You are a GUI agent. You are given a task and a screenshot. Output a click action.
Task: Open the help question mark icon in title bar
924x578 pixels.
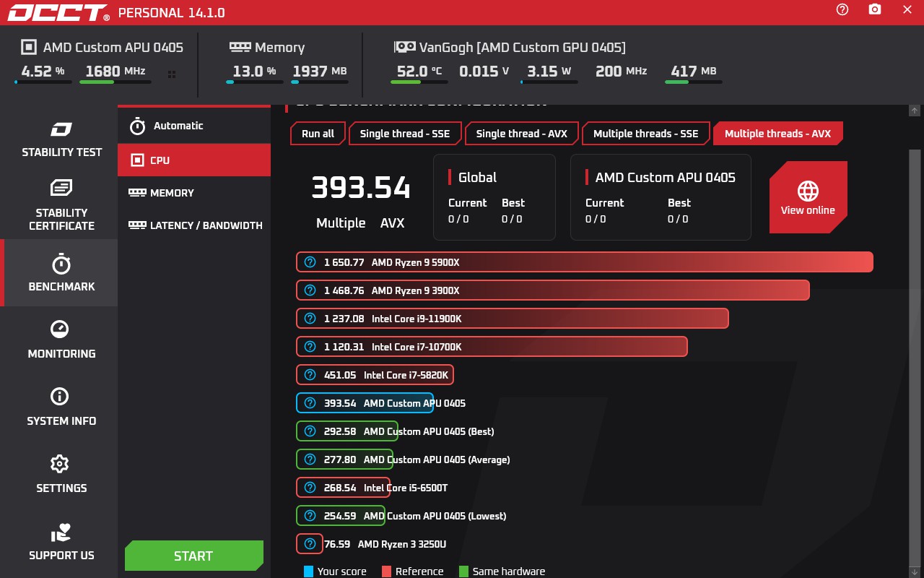(x=842, y=9)
